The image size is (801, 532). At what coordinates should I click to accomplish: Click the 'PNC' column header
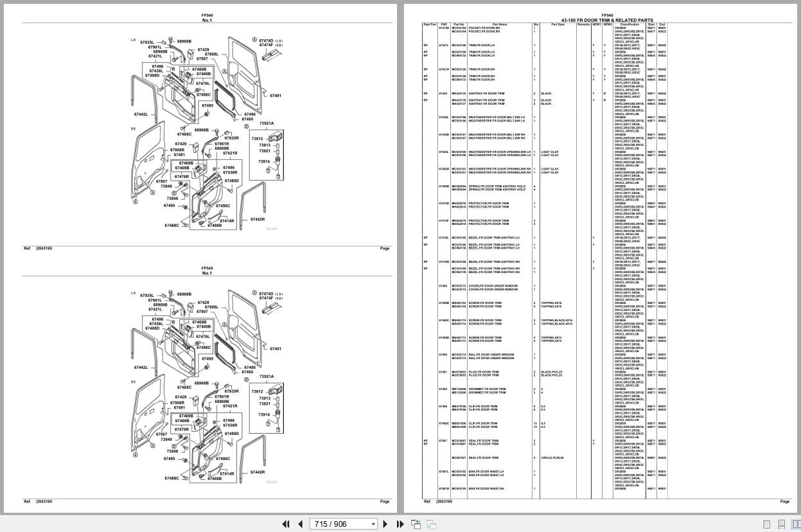pyautogui.click(x=444, y=24)
